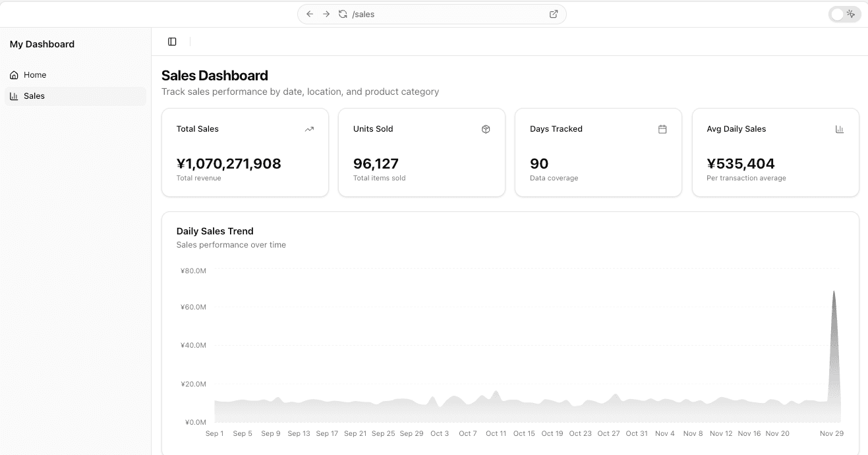Select the Sales bar-chart icon in sidebar
The image size is (868, 455).
pyautogui.click(x=14, y=95)
